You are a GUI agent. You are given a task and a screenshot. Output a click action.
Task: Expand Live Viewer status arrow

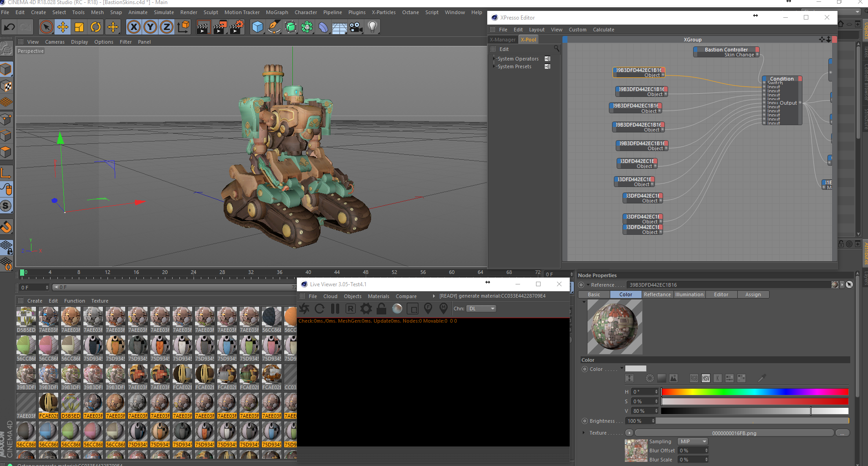(x=434, y=296)
